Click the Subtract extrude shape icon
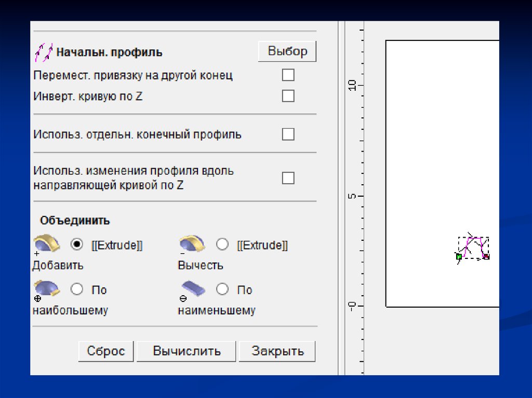The width and height of the screenshot is (532, 398). pos(192,244)
